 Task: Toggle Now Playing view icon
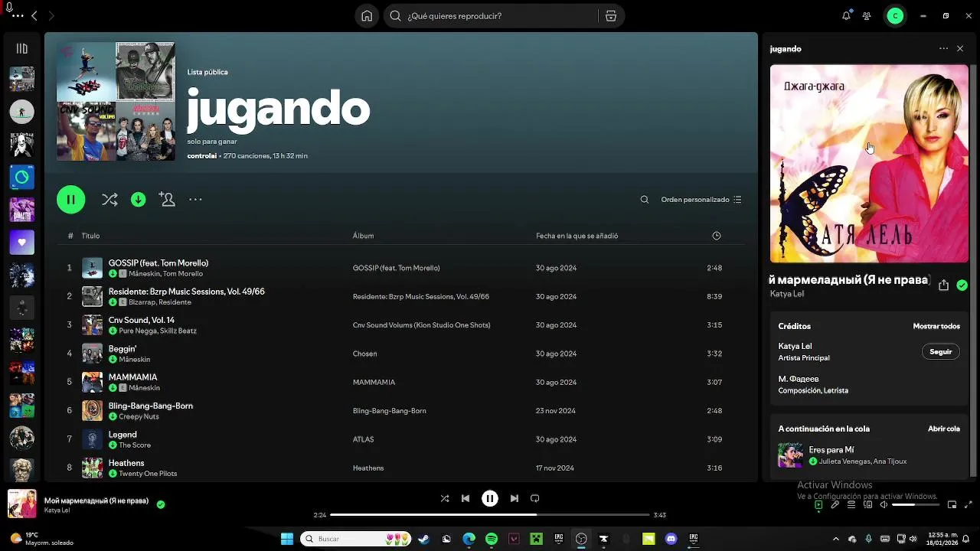tap(818, 505)
